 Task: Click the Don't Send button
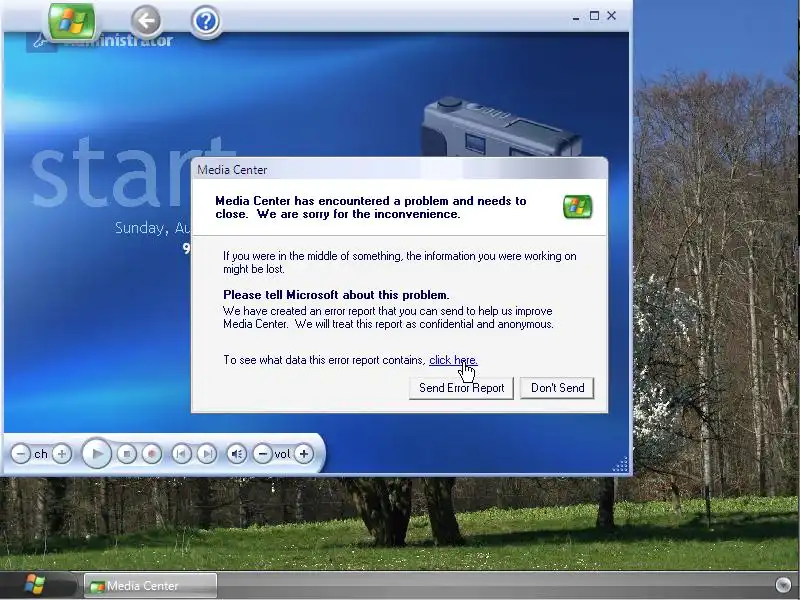[x=557, y=388]
